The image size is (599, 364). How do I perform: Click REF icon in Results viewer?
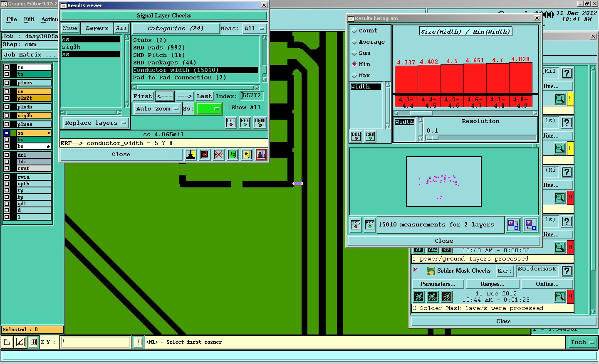(x=245, y=123)
